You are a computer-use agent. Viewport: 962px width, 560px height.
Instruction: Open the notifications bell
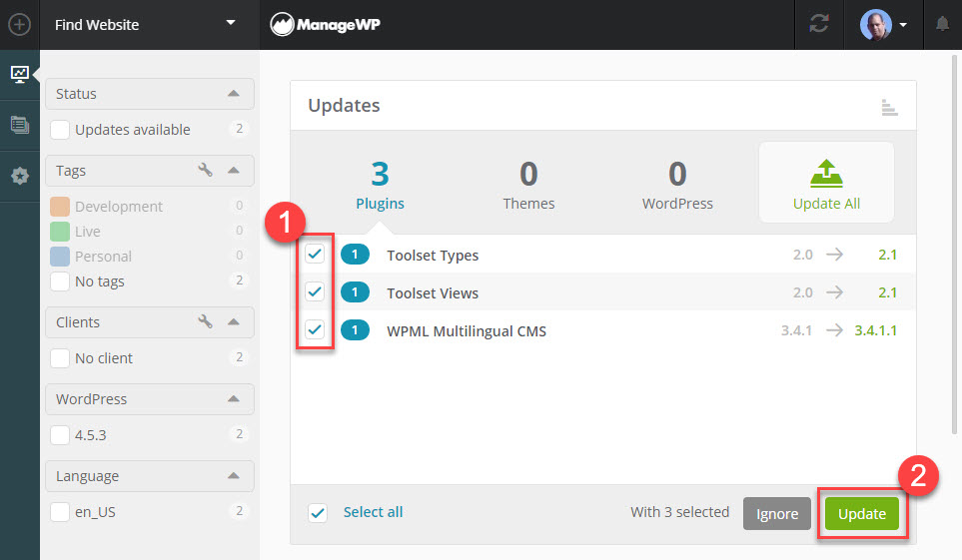point(941,24)
